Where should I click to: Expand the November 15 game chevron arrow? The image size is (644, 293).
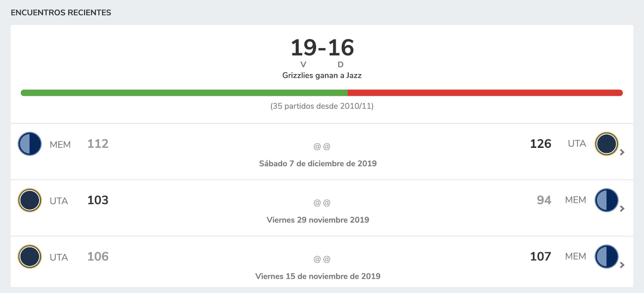622,265
